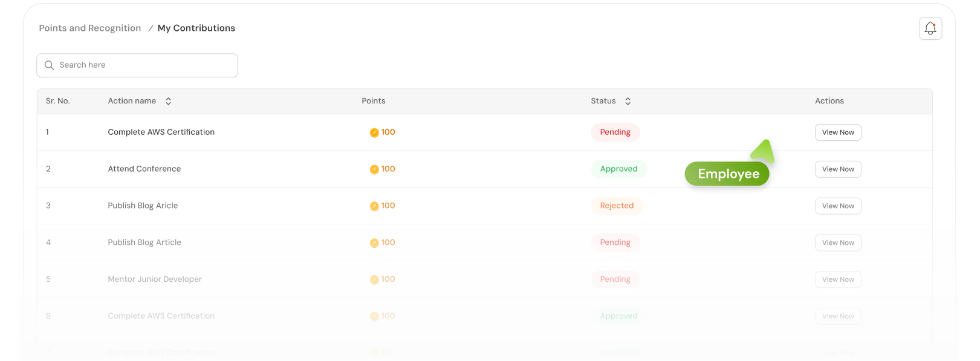Click the Search here input field
The image size is (980, 361).
click(145, 65)
